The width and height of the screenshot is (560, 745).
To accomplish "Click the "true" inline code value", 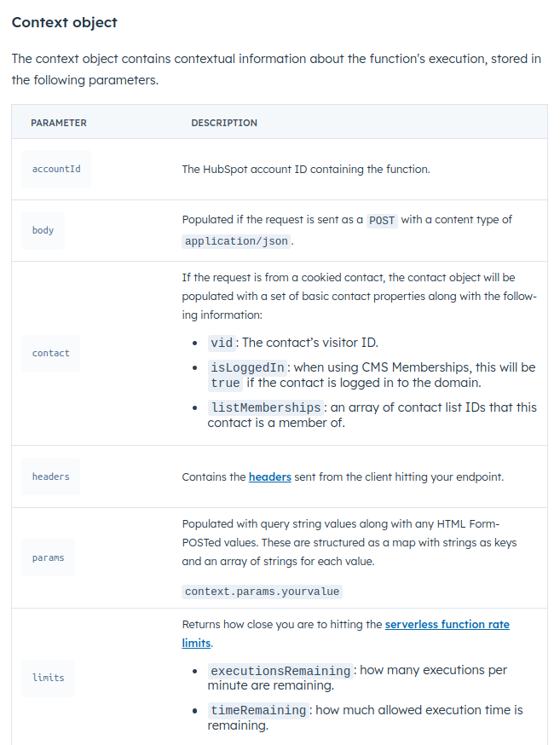I will (226, 384).
